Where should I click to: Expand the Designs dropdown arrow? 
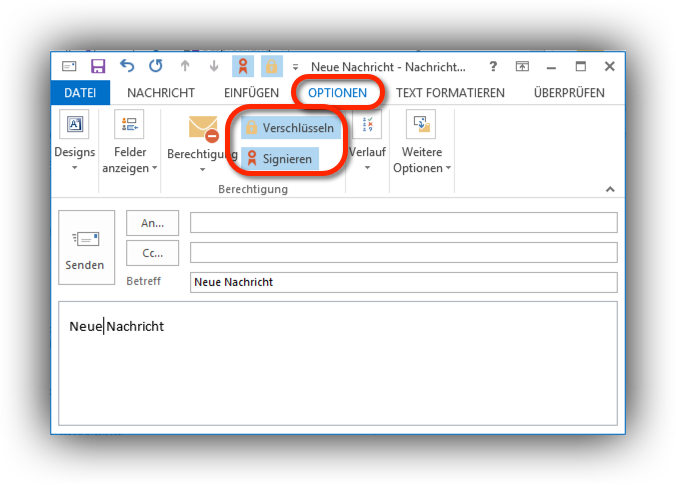75,168
